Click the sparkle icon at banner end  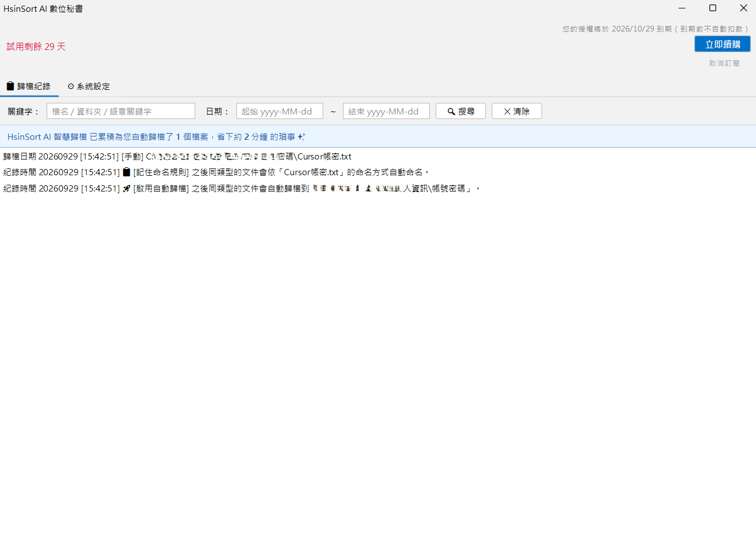(301, 136)
